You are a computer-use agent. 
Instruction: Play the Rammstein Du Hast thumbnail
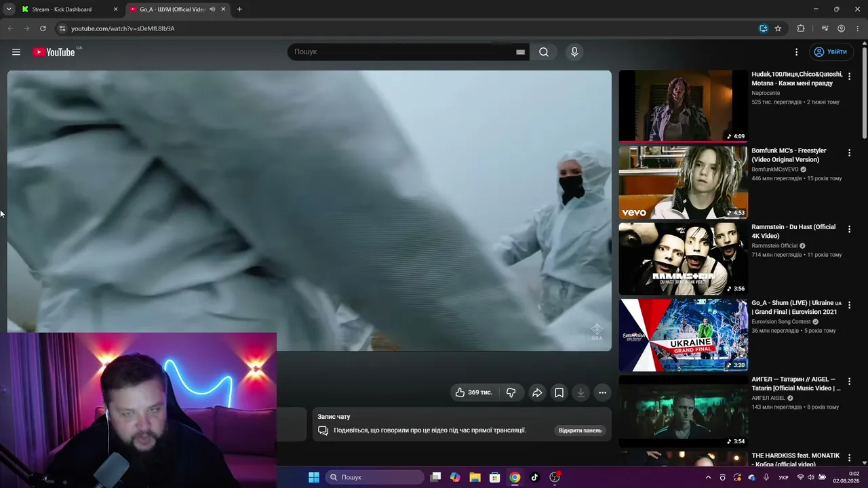[684, 258]
